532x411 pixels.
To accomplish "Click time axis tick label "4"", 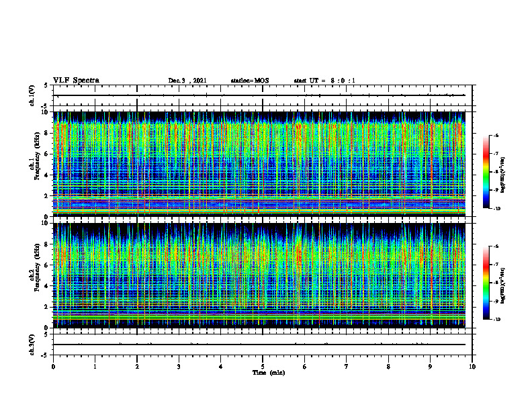I will (221, 367).
